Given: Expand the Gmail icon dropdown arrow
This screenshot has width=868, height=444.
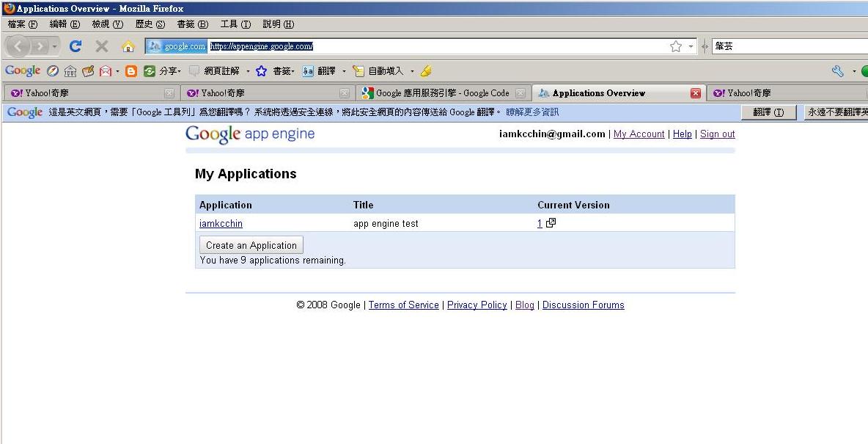Looking at the screenshot, I should (x=117, y=71).
